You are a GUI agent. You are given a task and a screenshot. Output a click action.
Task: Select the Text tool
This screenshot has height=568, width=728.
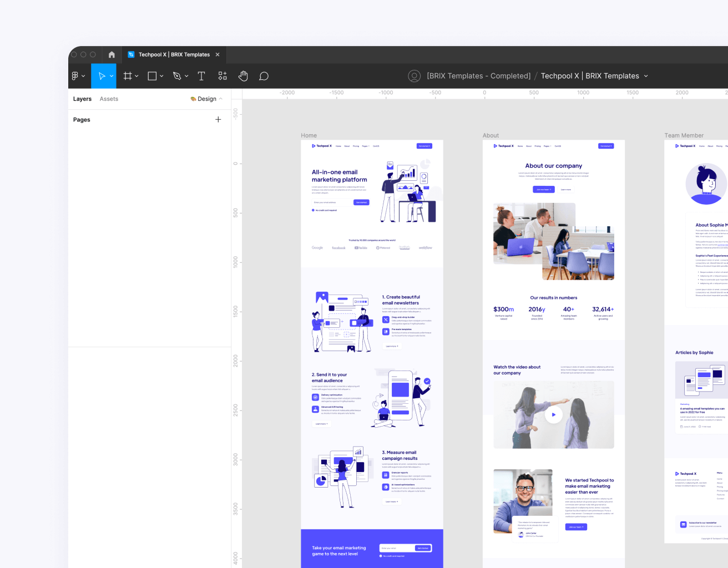(201, 76)
